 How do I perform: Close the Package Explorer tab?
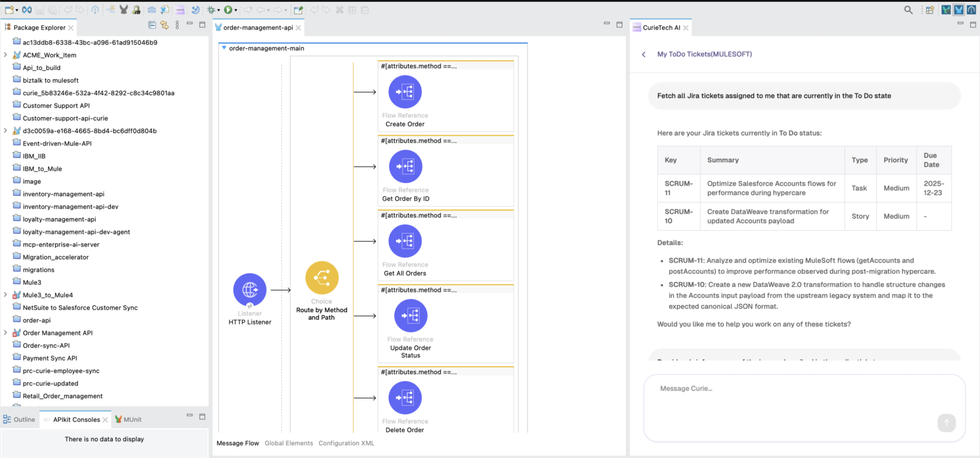[71, 28]
